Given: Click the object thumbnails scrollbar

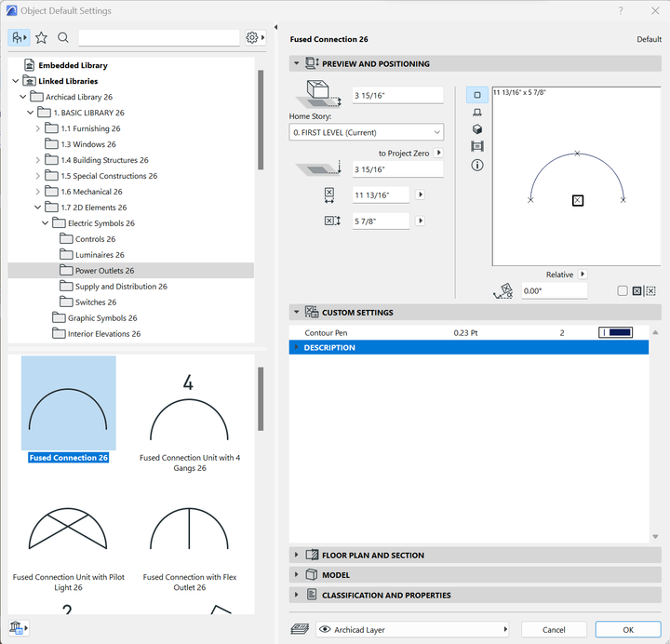Looking at the screenshot, I should tap(261, 399).
